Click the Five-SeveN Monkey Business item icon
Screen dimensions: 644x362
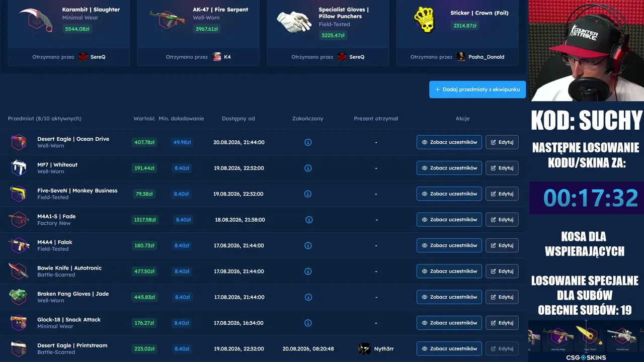(x=19, y=194)
